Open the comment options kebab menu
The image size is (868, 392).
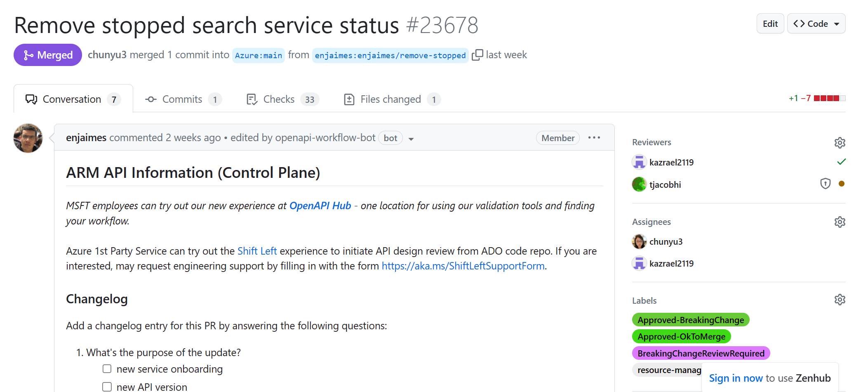point(594,137)
